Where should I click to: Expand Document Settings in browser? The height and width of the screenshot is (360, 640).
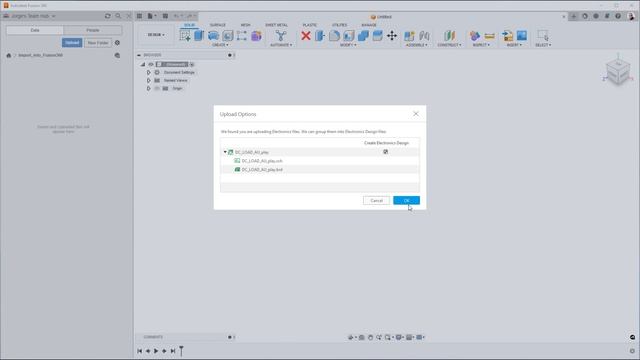coord(149,72)
